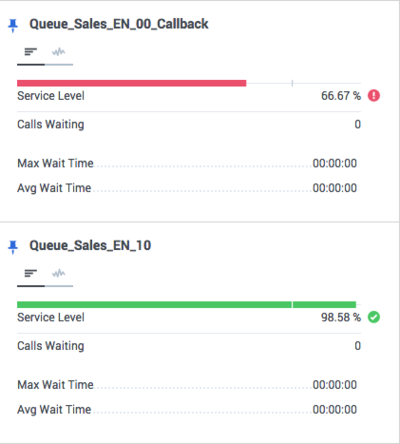
Task: Select Calls Waiting row in Callback queue
Action: (189, 124)
